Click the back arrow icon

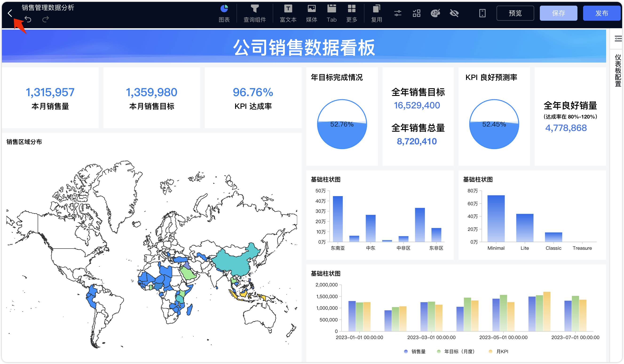(10, 13)
